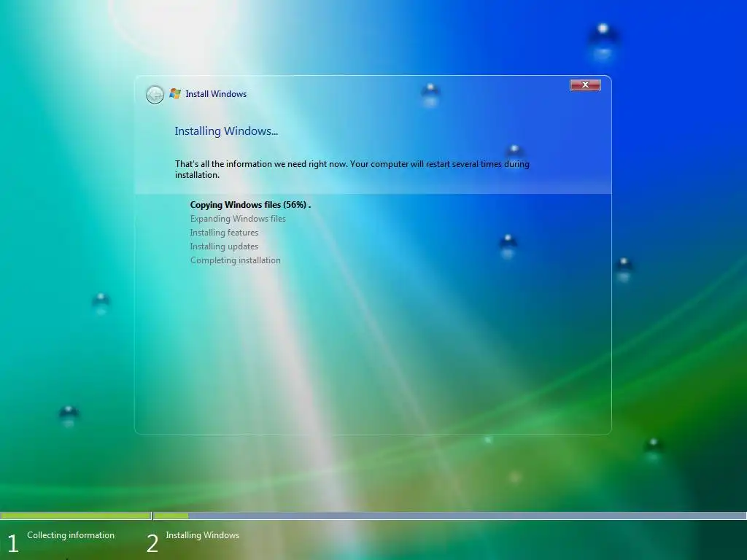The width and height of the screenshot is (747, 560).
Task: Click the 'Installing updates' step
Action: (224, 246)
